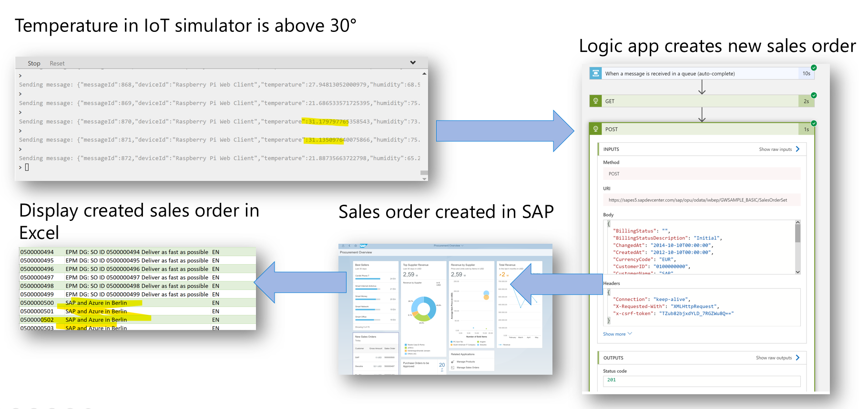Click SAP and Azure in Berlin for order 0500000501
Viewport: 868px width, 409px height.
(x=96, y=311)
